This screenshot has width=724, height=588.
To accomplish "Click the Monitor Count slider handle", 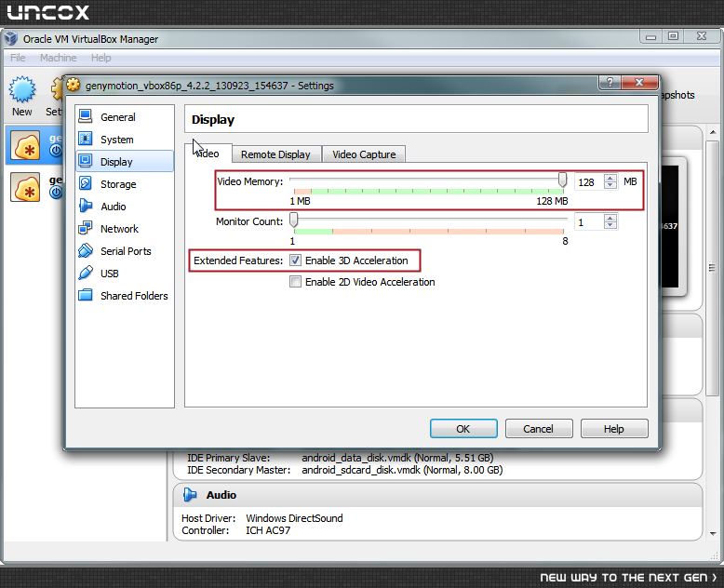I will 294,220.
